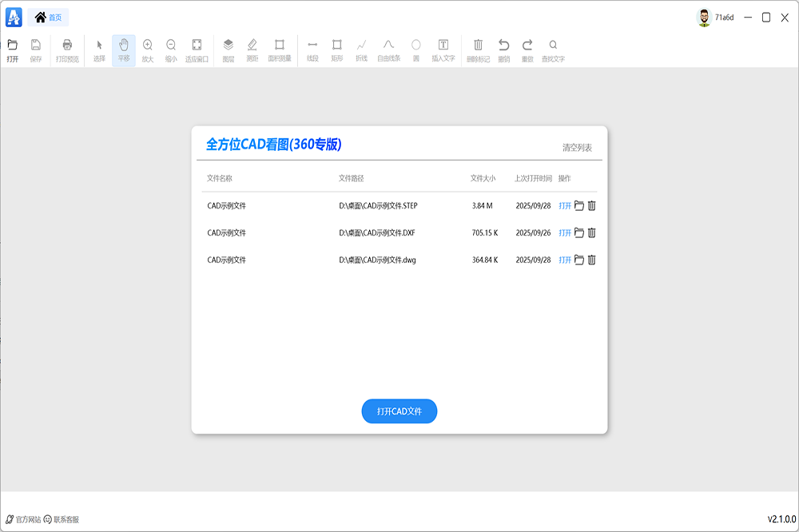Open the 图层 layers tool

click(x=229, y=50)
